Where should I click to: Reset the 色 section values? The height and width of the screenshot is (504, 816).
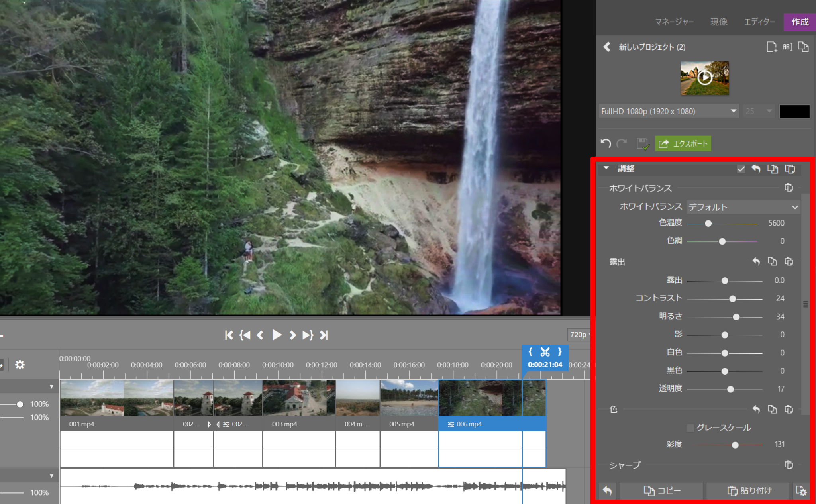click(756, 409)
